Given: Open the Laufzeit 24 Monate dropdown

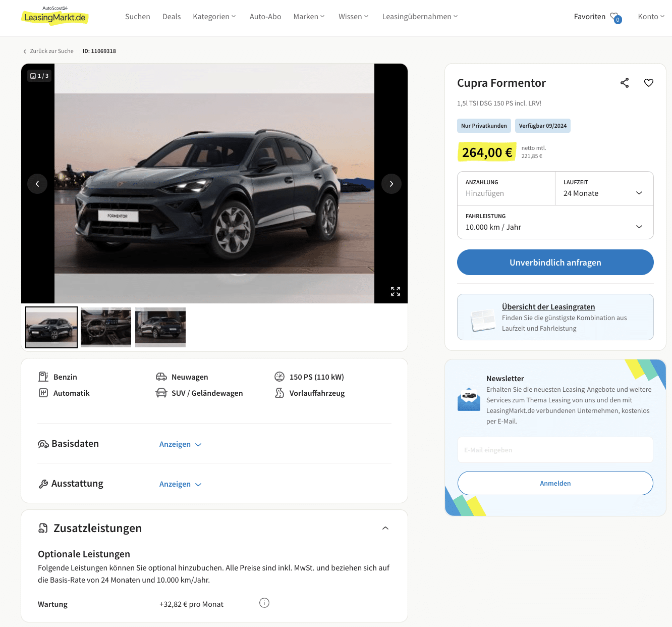Looking at the screenshot, I should [604, 188].
